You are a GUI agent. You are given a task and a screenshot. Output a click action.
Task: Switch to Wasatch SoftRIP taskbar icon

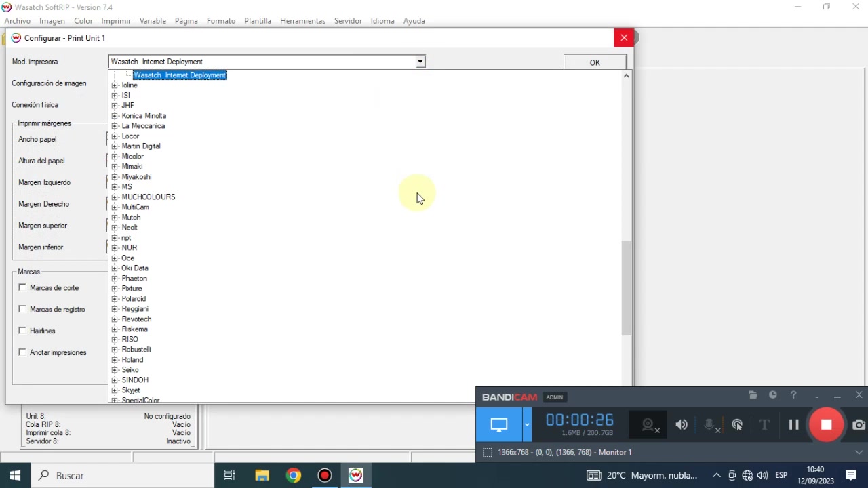[356, 475]
